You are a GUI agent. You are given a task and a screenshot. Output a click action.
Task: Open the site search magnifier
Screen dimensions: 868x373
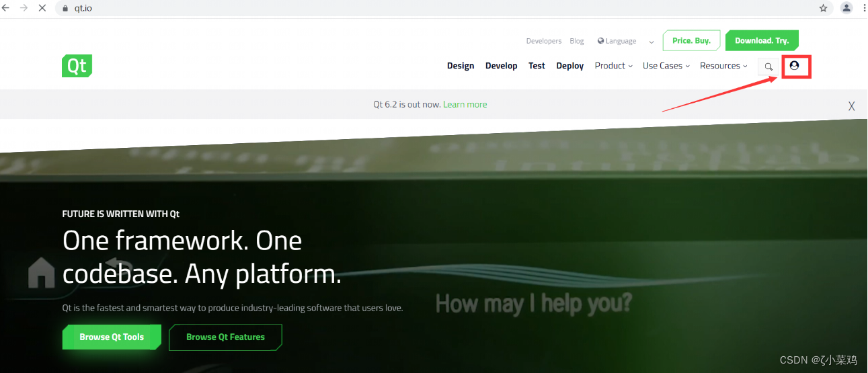pyautogui.click(x=768, y=67)
